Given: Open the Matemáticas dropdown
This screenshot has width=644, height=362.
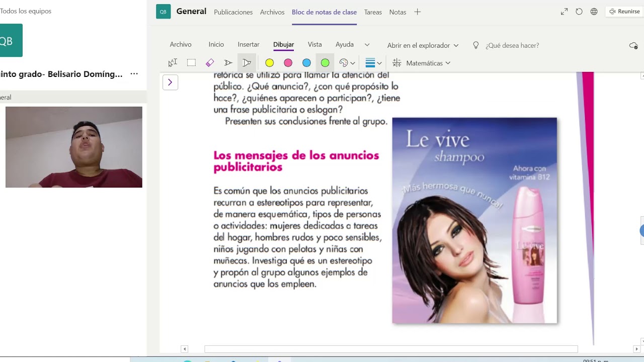Looking at the screenshot, I should (x=428, y=63).
